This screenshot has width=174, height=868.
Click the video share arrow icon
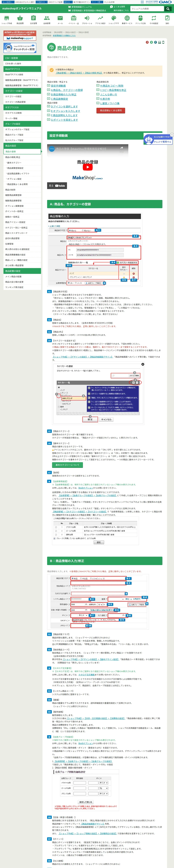122,148
